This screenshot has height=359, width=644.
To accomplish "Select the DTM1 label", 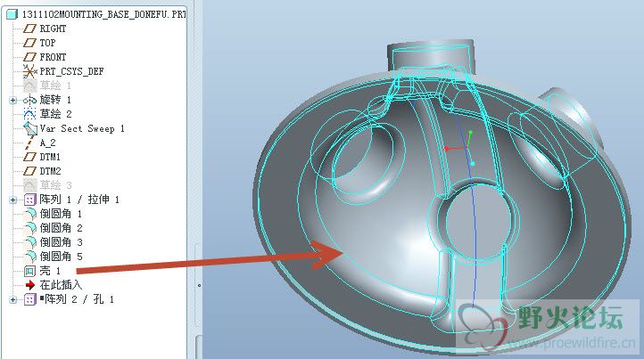I will 50,157.
